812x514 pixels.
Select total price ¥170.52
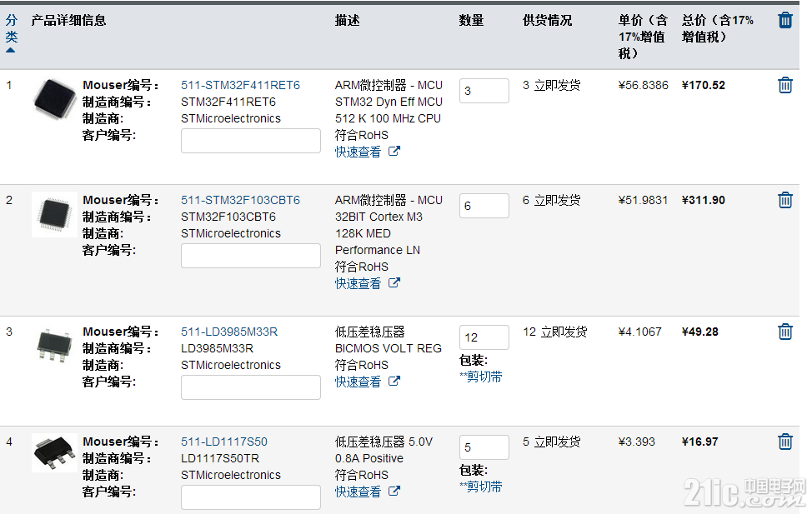704,85
